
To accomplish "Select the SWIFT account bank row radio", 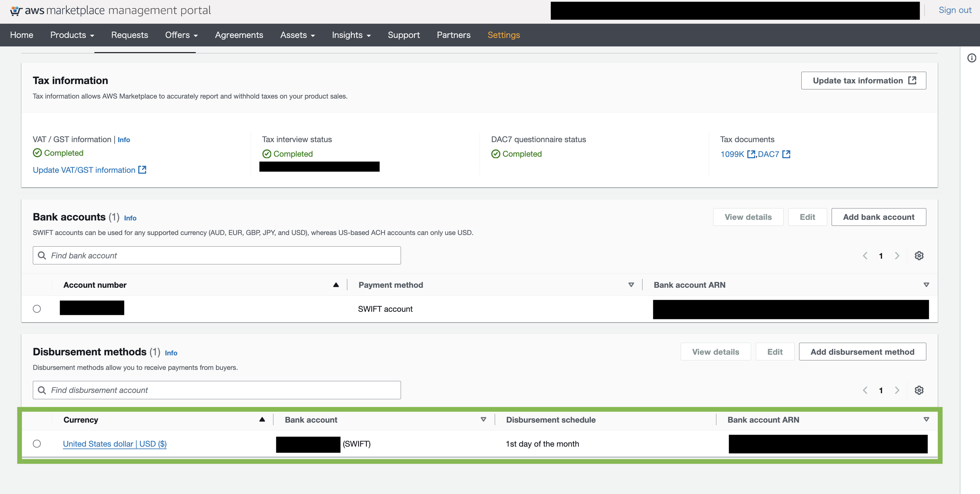I will pos(37,309).
